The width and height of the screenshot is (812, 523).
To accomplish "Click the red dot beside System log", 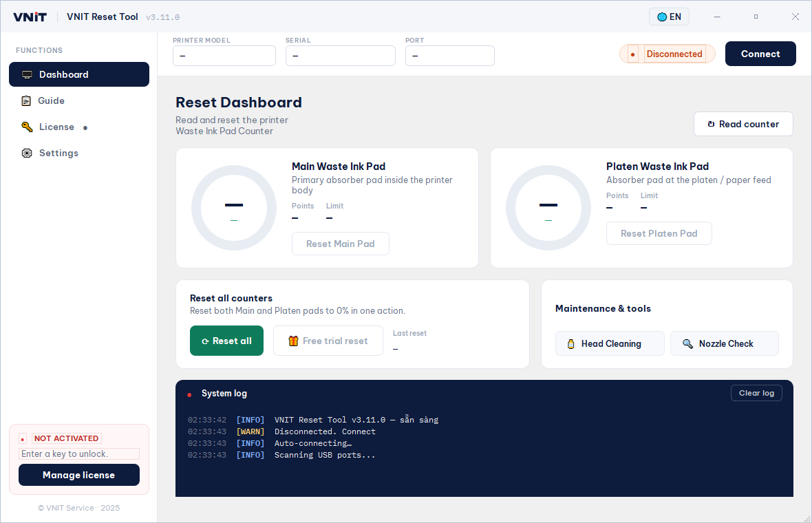I will [x=189, y=394].
